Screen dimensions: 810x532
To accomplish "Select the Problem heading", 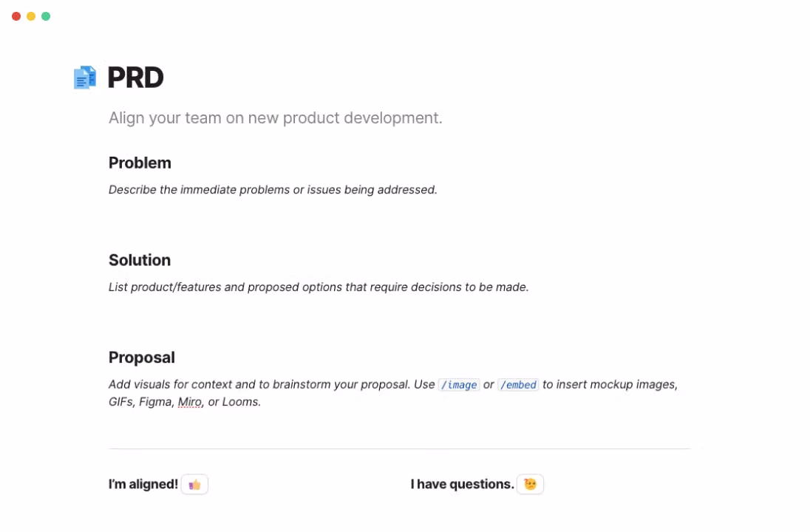I will (140, 163).
